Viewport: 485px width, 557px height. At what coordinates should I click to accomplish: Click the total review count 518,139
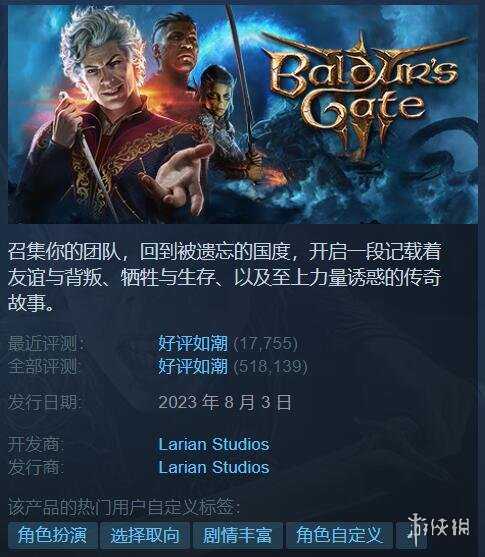point(270,366)
